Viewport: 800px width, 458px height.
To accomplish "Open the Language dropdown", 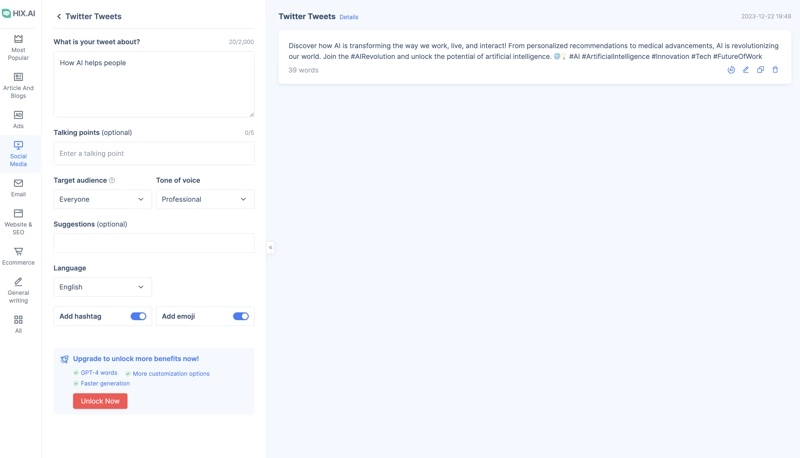I will coord(102,287).
